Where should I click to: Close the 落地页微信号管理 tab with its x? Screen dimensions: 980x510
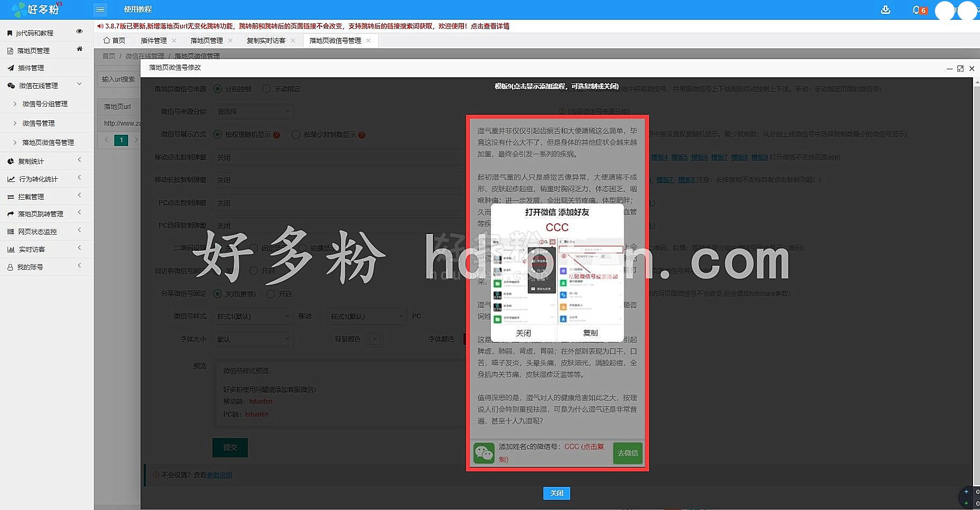tap(369, 41)
